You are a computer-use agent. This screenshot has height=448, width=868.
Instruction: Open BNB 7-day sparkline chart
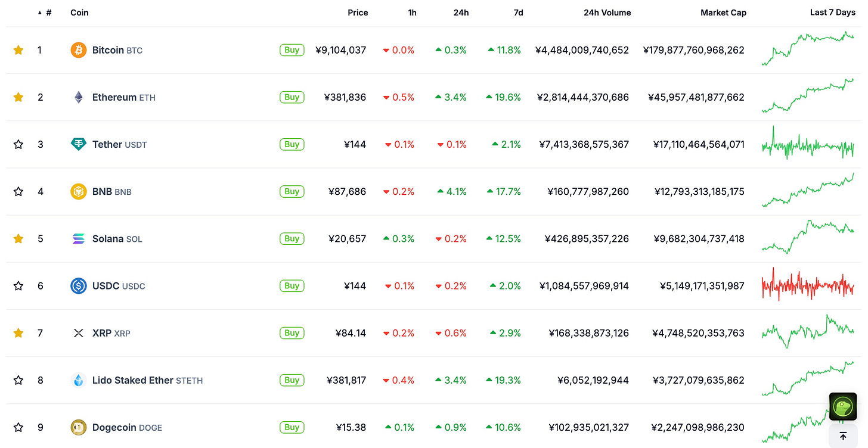tap(808, 190)
